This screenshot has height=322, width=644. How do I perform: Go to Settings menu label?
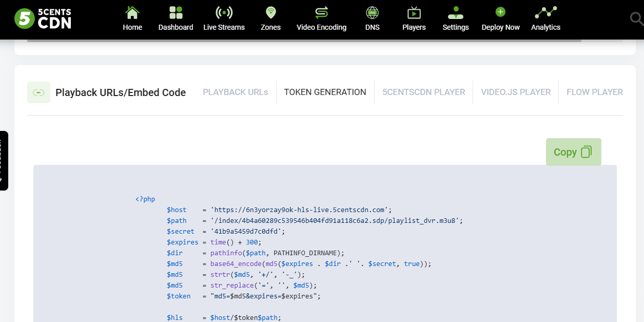tap(456, 27)
